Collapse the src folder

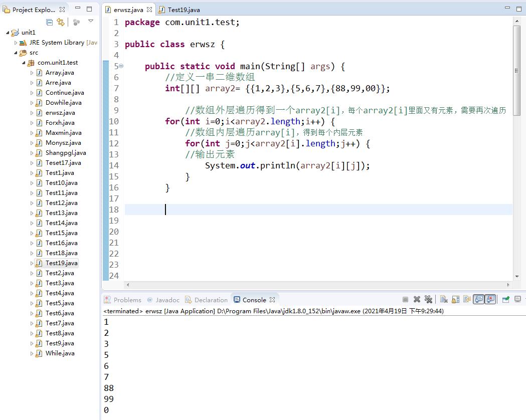click(16, 53)
